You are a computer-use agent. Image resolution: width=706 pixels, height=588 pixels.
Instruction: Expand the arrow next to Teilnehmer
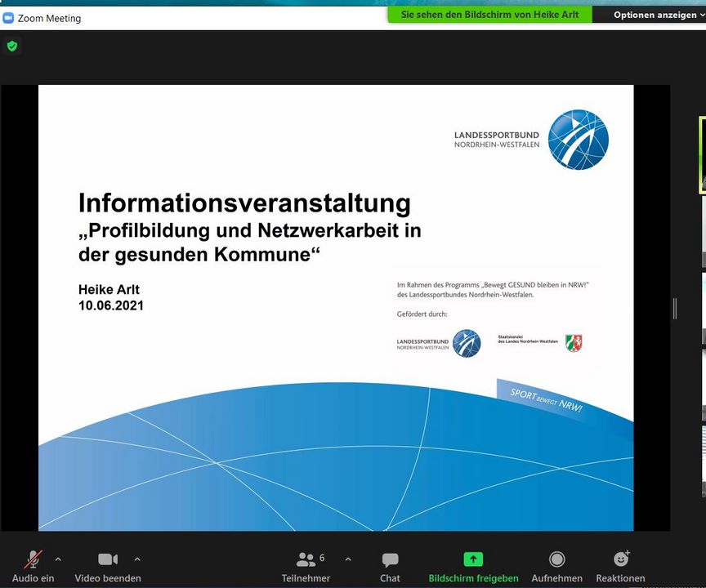point(348,559)
